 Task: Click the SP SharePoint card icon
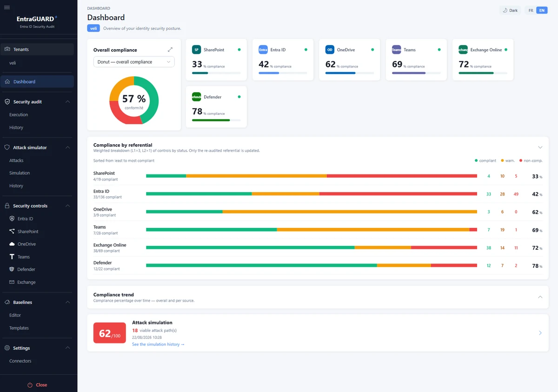[196, 50]
